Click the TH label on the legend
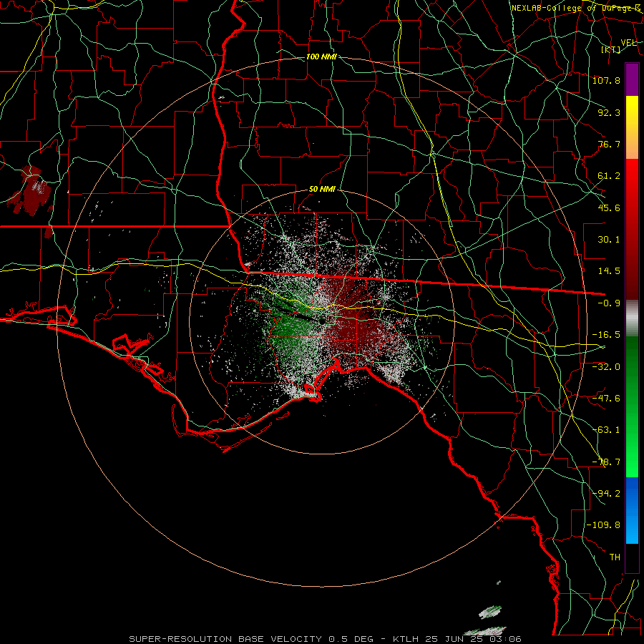The width and height of the screenshot is (644, 644). pyautogui.click(x=615, y=557)
